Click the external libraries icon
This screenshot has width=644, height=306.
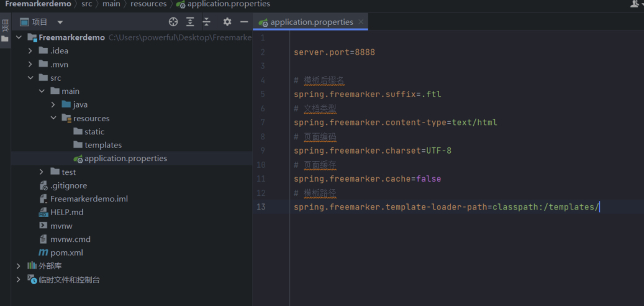point(32,266)
